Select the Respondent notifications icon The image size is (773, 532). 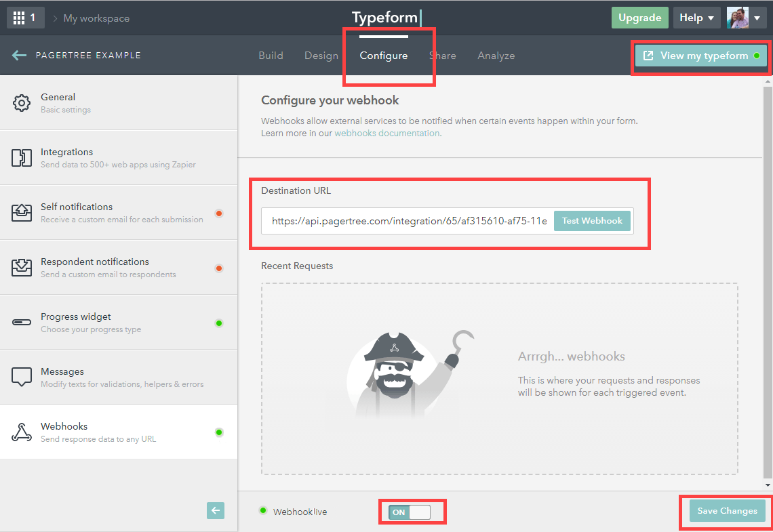click(22, 268)
